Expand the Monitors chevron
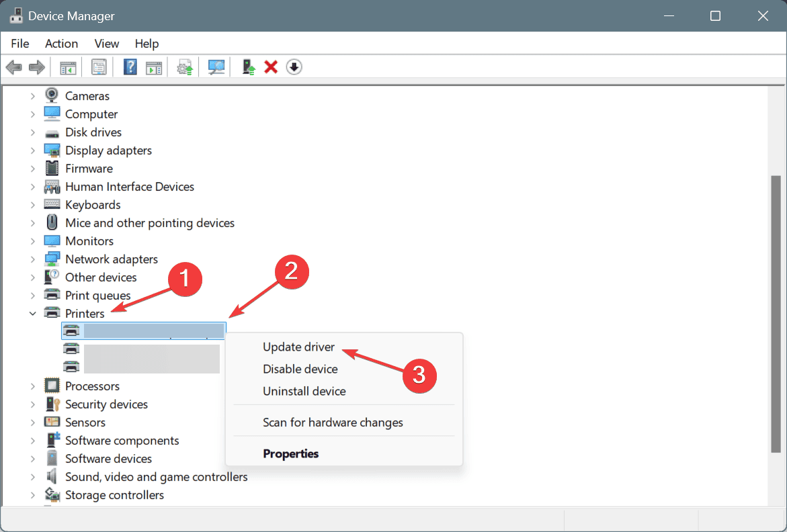787x532 pixels. (33, 241)
